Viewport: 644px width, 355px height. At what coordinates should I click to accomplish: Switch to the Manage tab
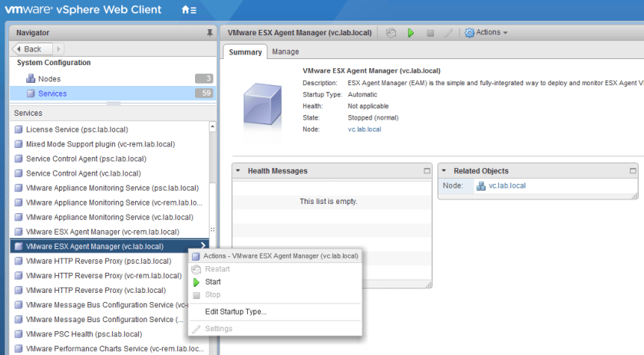[286, 52]
